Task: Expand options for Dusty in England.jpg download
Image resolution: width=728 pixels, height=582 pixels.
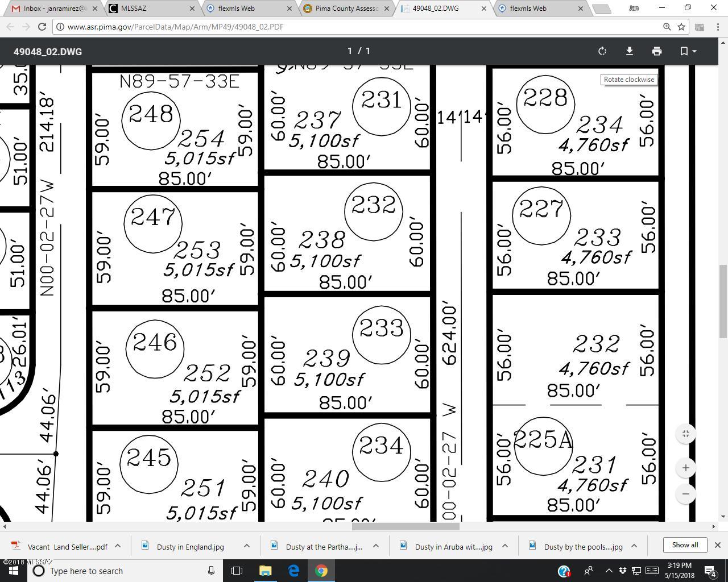Action: [x=247, y=546]
